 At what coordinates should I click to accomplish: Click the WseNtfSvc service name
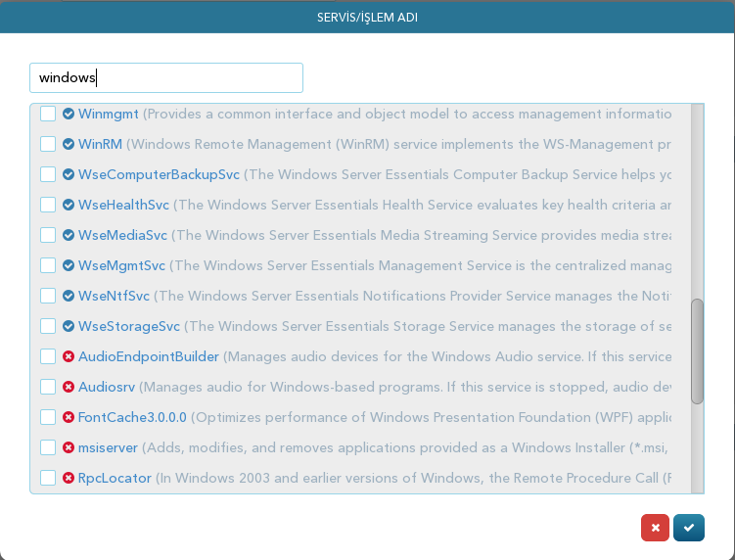(x=114, y=296)
